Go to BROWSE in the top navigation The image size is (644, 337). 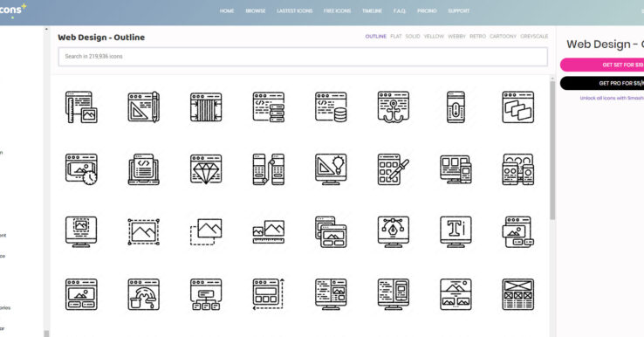(256, 11)
